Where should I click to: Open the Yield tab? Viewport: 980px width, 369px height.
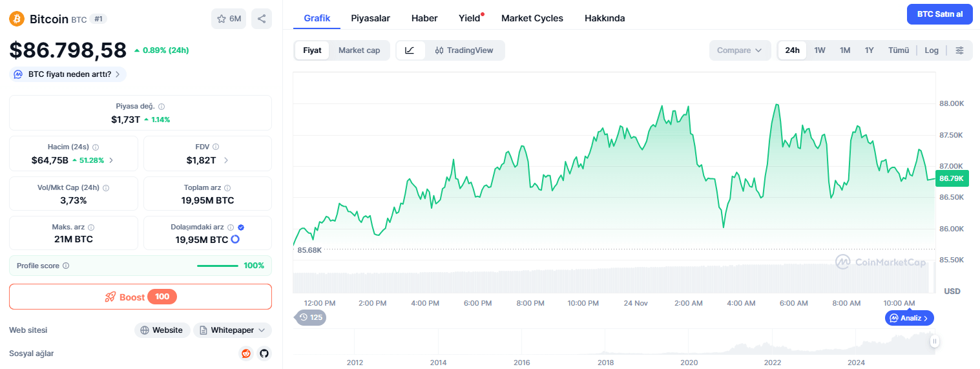[x=470, y=18]
